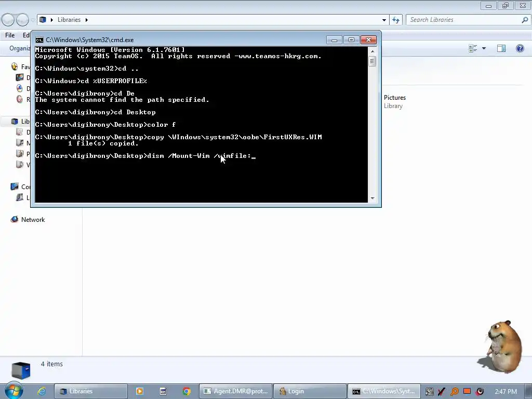Viewport: 532px width, 399px height.
Task: Expand the arrow after Libraries breadcrumb
Action: pos(87,20)
